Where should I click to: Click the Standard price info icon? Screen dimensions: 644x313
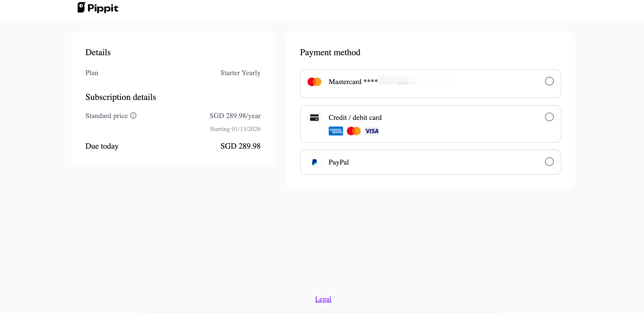133,116
